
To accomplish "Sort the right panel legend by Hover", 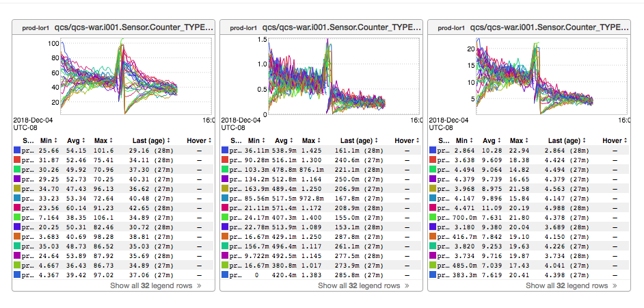I will pyautogui.click(x=615, y=140).
